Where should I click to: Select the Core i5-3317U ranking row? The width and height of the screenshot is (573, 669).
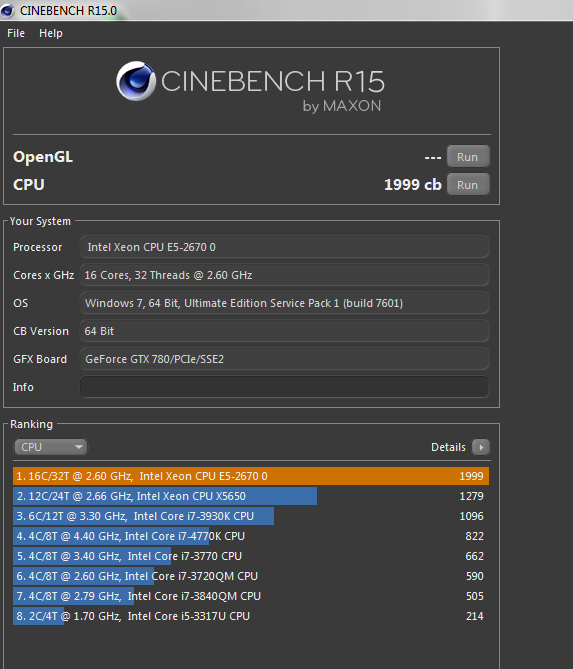coord(251,616)
